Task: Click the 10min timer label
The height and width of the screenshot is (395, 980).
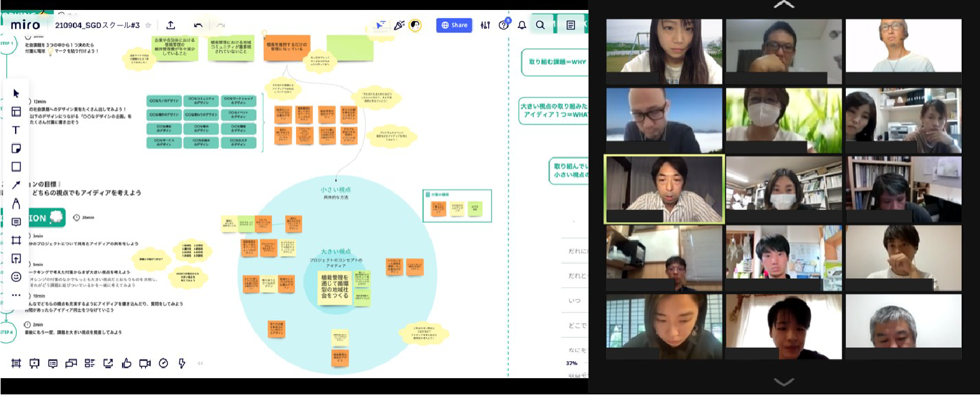Action: tap(39, 297)
